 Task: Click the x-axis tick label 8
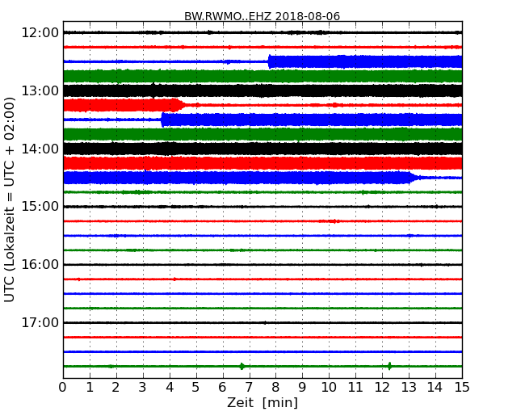tap(275, 388)
